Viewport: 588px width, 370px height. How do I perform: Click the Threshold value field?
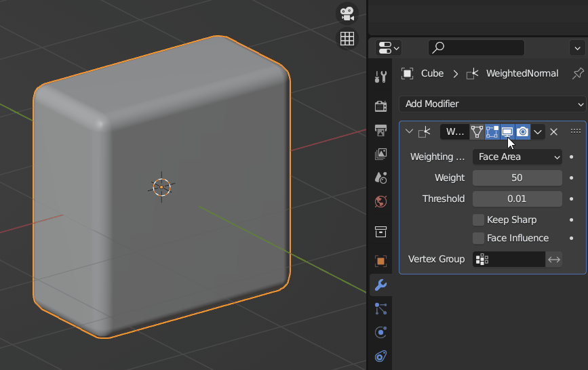(x=517, y=199)
